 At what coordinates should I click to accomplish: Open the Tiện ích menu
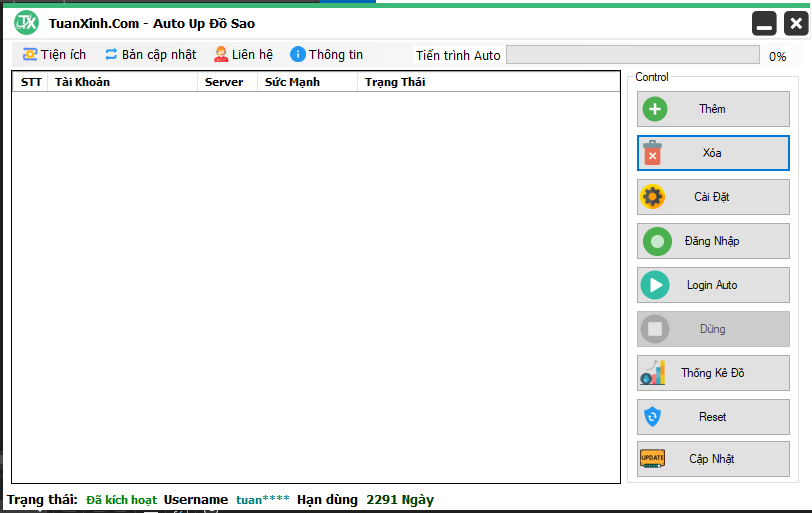pos(54,55)
